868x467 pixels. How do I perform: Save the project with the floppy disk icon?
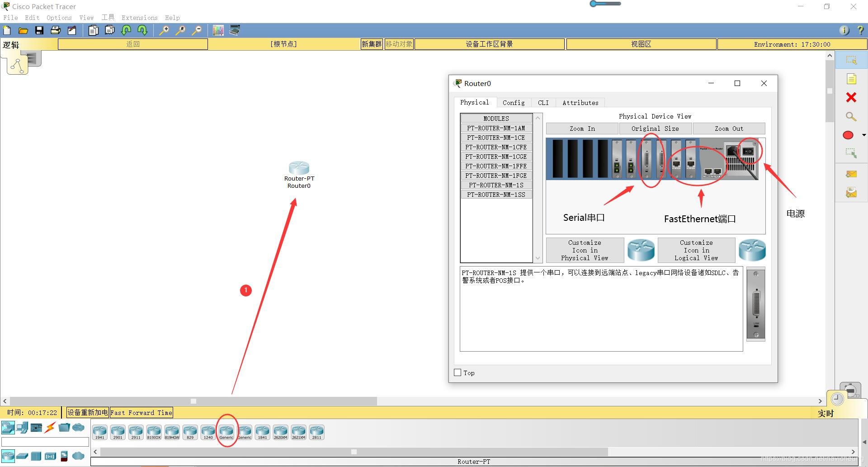tap(39, 30)
